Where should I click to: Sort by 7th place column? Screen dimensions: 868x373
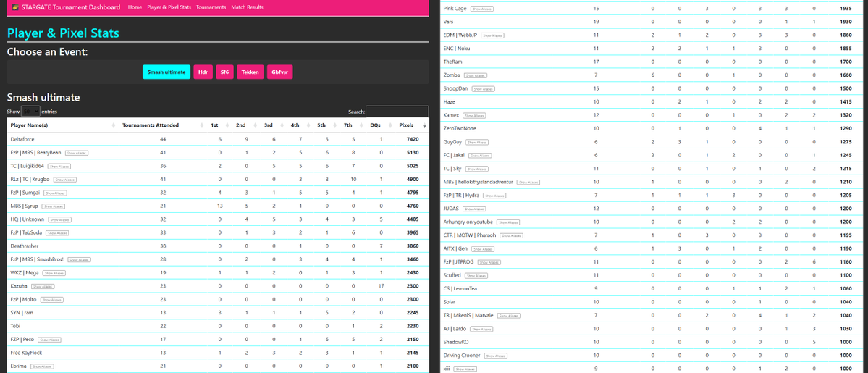pyautogui.click(x=347, y=125)
